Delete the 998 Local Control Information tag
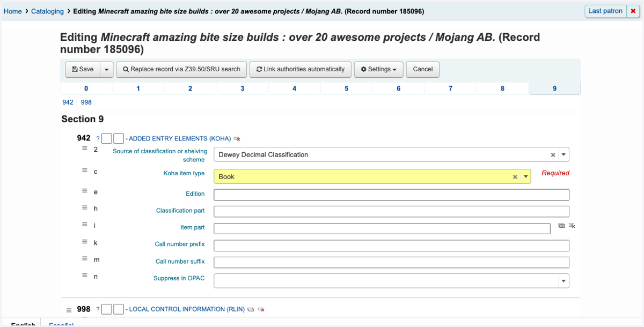The height and width of the screenshot is (327, 644). click(x=261, y=309)
